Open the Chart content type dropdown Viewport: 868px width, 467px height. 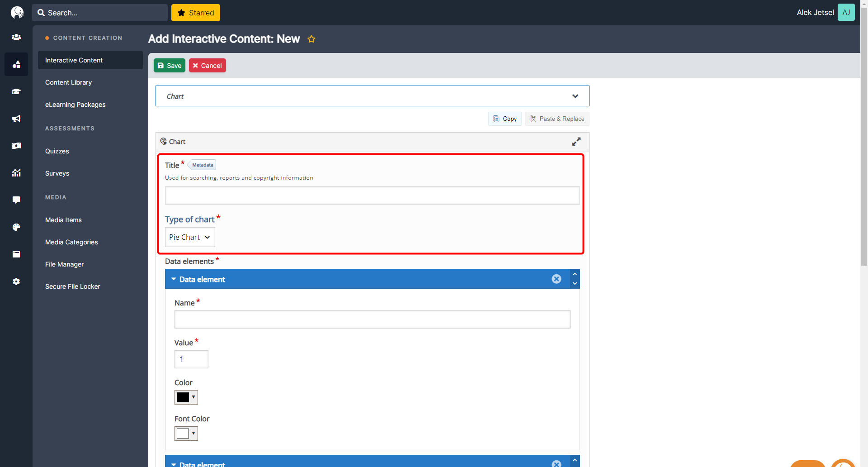tap(373, 96)
